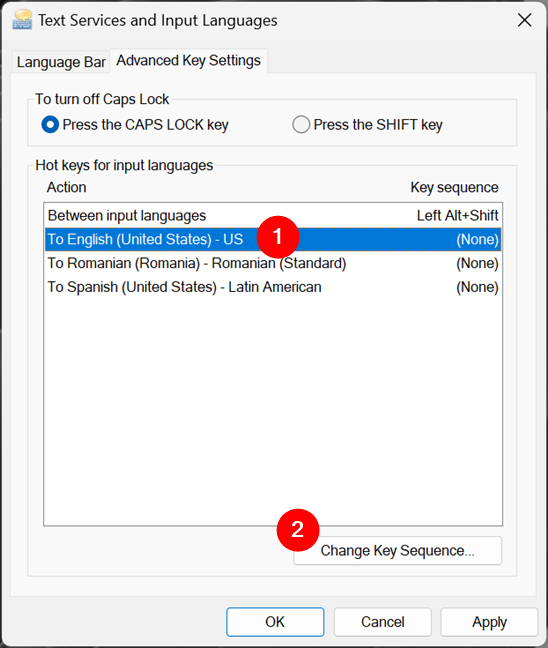Confirm with the OK button

[x=275, y=622]
